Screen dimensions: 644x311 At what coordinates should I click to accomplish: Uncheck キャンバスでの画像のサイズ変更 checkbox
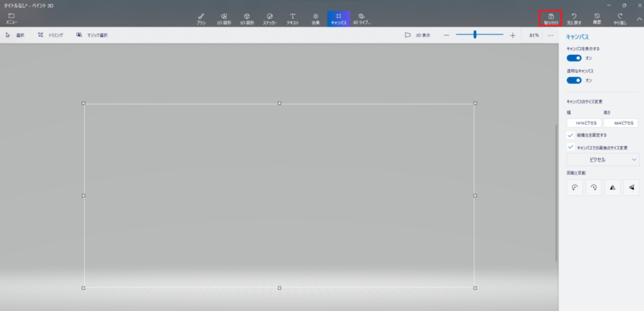570,147
